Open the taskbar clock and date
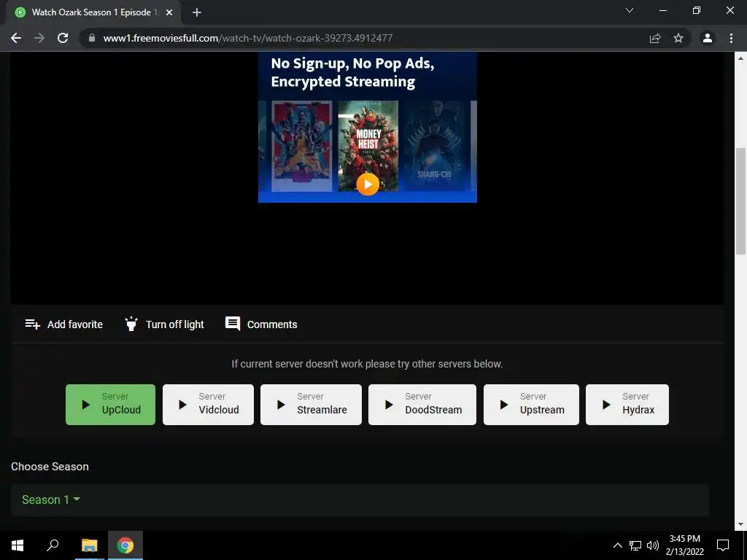This screenshot has height=560, width=747. click(x=684, y=545)
